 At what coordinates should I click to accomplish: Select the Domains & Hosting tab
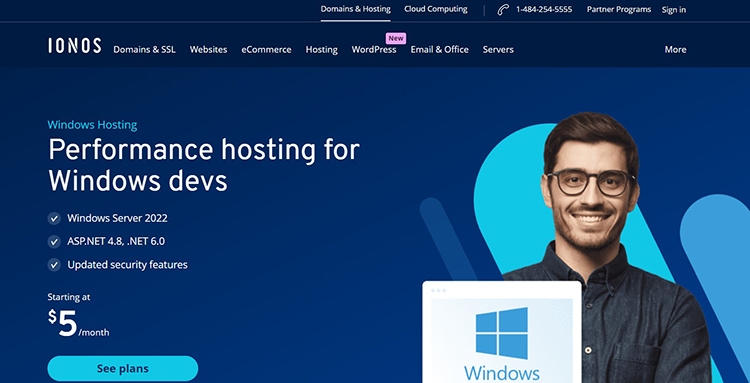(355, 9)
